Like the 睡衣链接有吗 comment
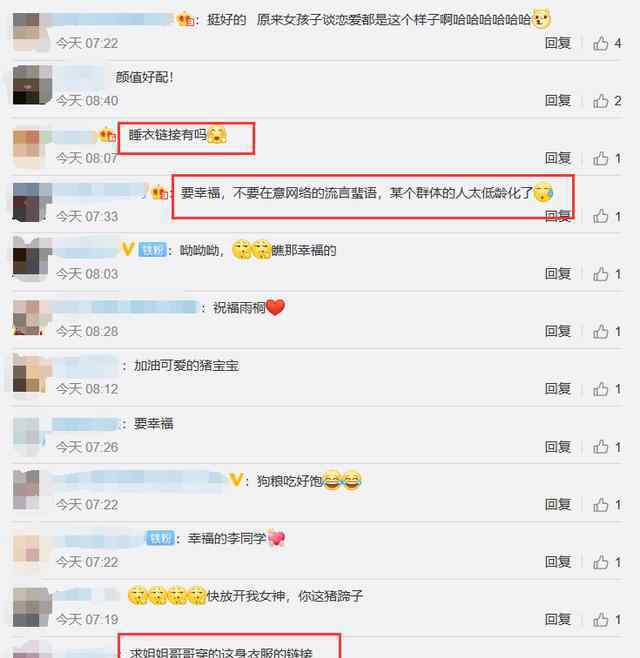This screenshot has height=658, width=640. tap(601, 159)
